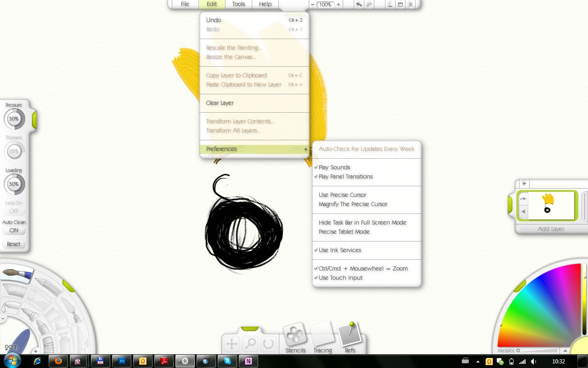Show hidden system tray icons arrow
Viewport: 588px width, 368px height.
pos(478,362)
